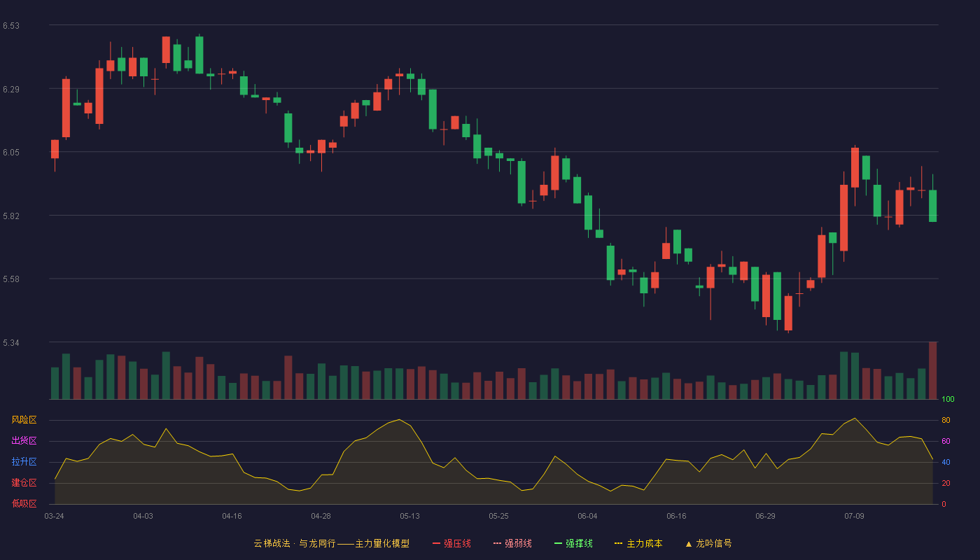Select the 出货区 zone label
980x560 pixels.
[24, 441]
